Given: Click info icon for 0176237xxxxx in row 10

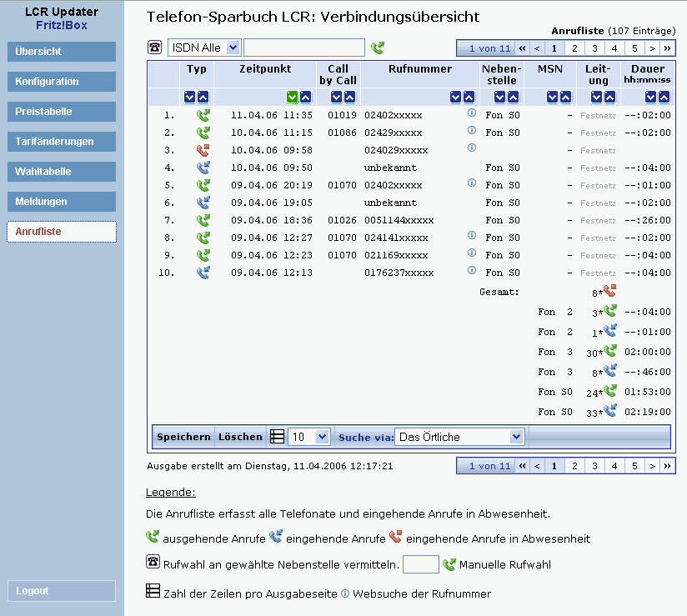Looking at the screenshot, I should coord(471,272).
